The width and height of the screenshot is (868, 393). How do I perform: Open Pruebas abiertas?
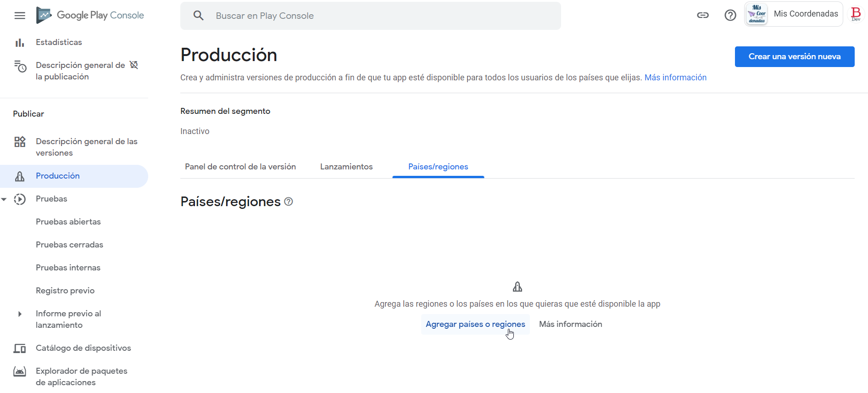pyautogui.click(x=68, y=222)
